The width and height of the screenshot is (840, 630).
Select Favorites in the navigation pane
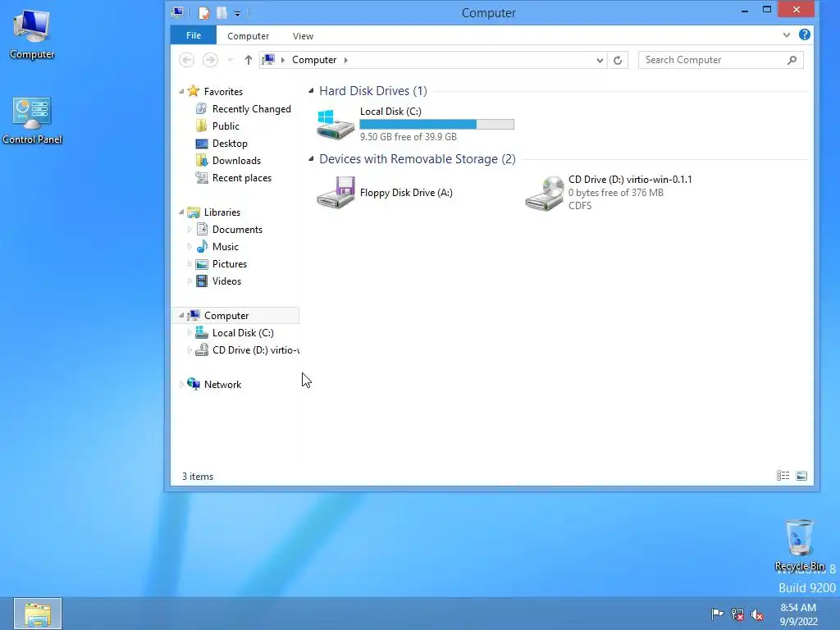223,92
